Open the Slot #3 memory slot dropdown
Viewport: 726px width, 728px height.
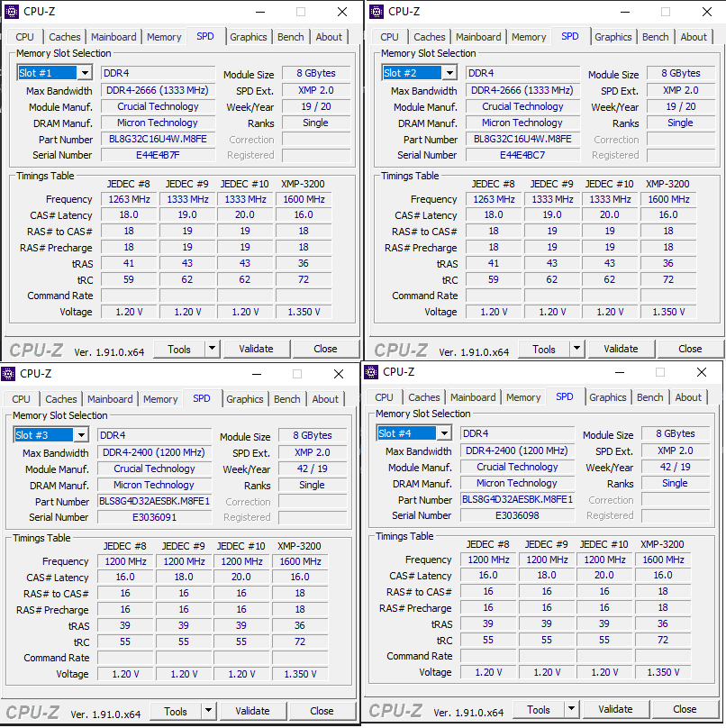[81, 435]
